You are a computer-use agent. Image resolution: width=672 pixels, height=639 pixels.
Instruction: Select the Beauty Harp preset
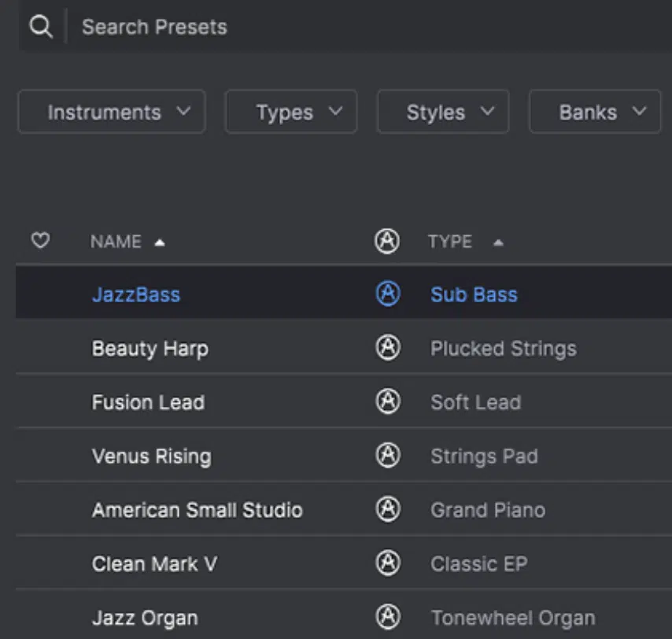click(150, 349)
